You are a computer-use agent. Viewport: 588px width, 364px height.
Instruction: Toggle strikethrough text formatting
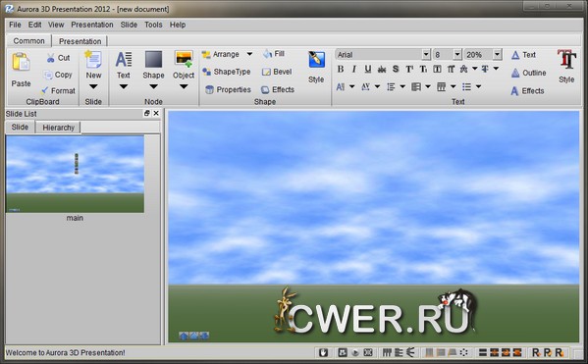pos(382,69)
